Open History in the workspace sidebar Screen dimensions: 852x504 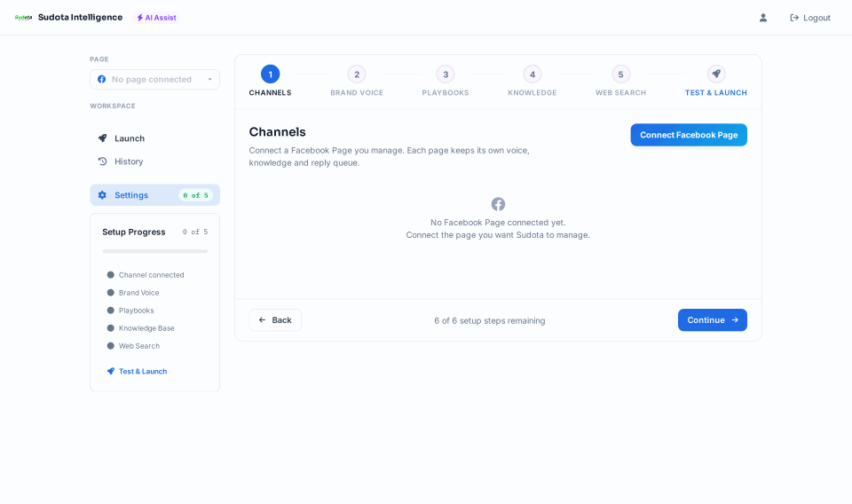pos(154,161)
